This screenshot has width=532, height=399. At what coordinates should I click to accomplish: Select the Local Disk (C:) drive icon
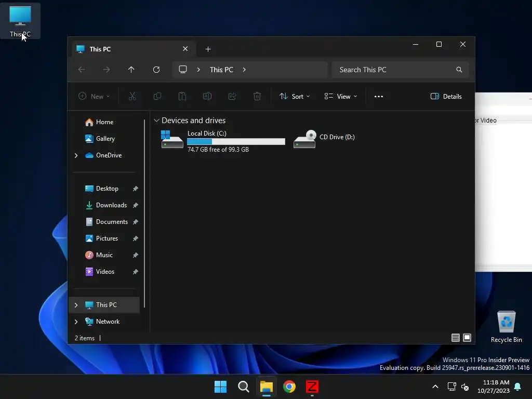(172, 139)
